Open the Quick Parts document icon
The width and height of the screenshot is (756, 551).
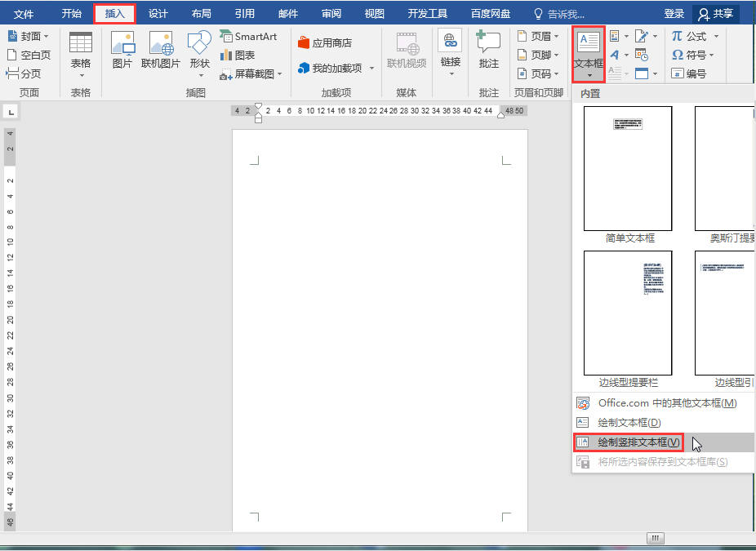(x=615, y=37)
